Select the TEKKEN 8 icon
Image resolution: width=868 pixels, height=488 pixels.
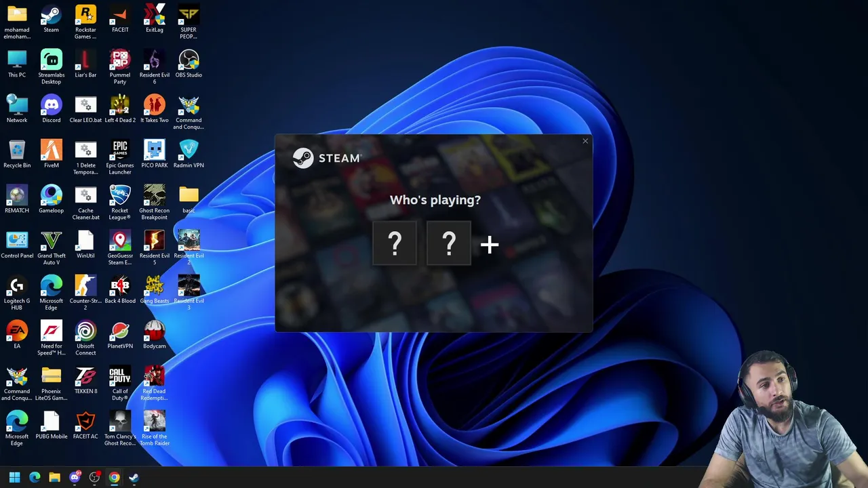click(x=85, y=380)
